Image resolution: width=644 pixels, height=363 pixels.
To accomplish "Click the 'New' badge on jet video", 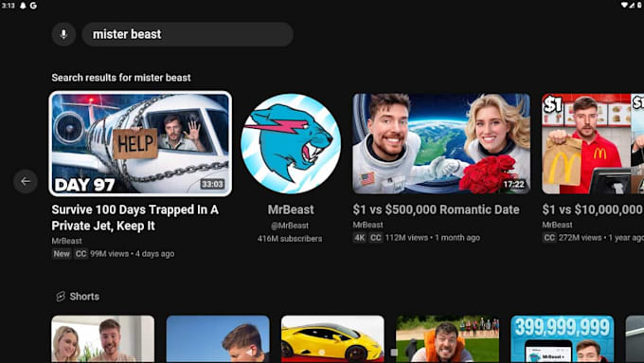I will click(62, 254).
